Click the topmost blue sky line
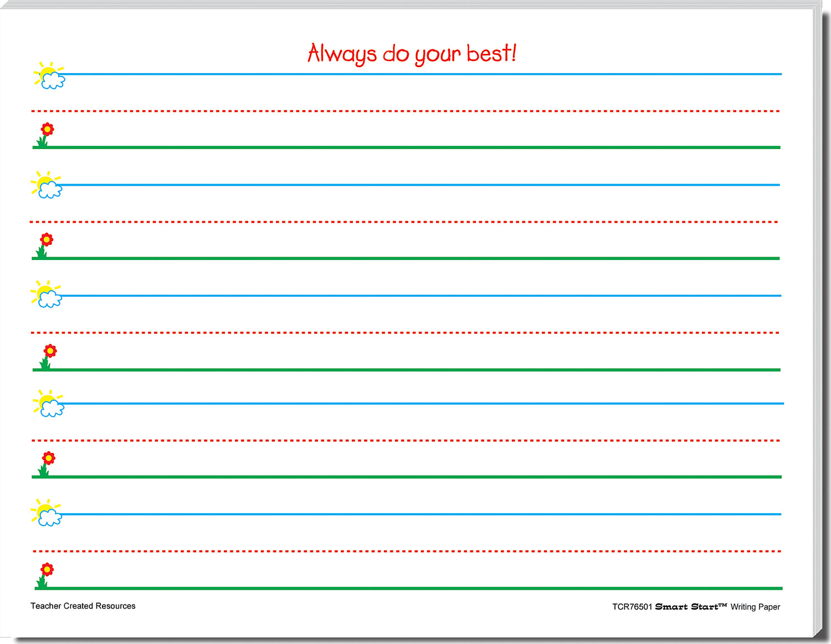Viewport: 831px width, 644px height. pyautogui.click(x=421, y=74)
